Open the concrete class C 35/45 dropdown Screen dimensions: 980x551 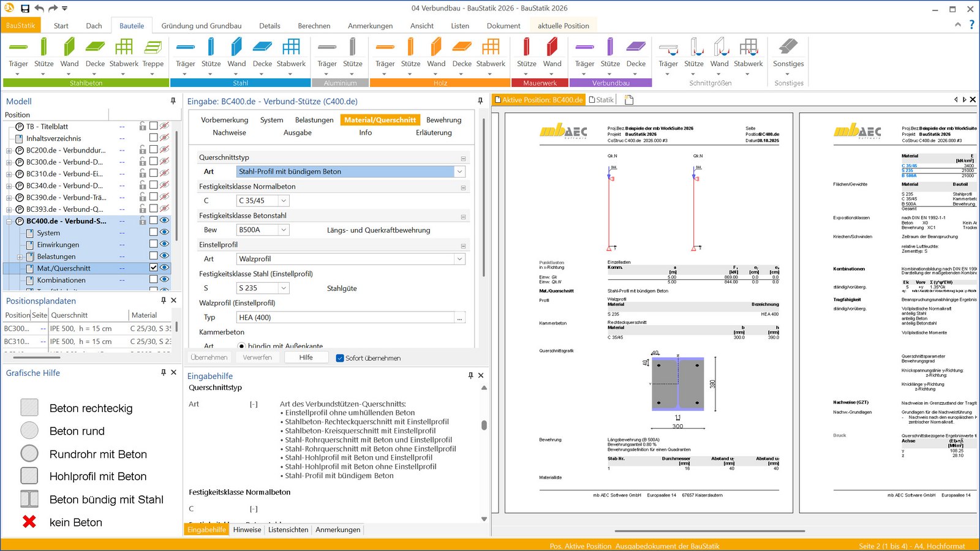(x=283, y=201)
